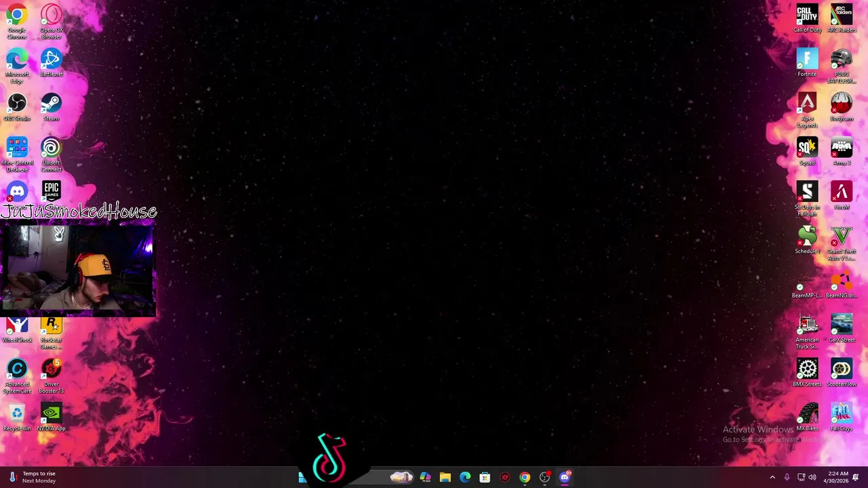This screenshot has width=868, height=488.
Task: Open OBS Studio desktop icon
Action: point(17,107)
